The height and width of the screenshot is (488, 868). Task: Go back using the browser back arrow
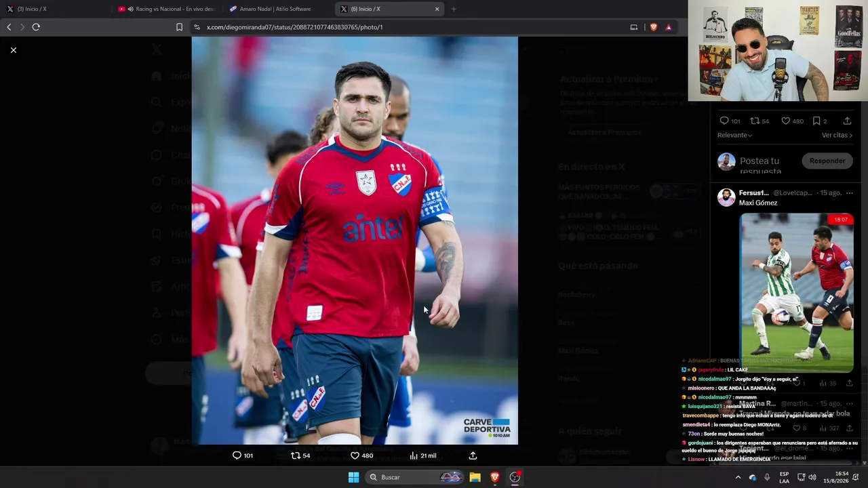tap(9, 27)
